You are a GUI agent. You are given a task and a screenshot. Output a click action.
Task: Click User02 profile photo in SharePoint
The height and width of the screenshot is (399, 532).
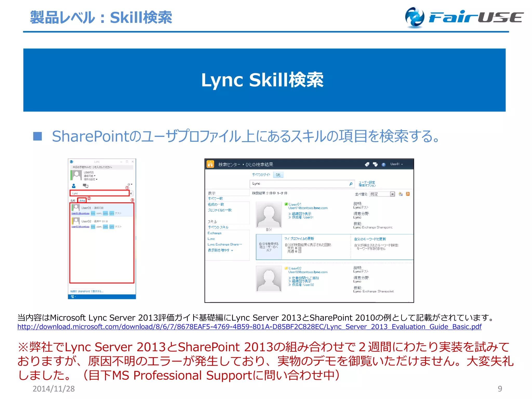coord(269,279)
